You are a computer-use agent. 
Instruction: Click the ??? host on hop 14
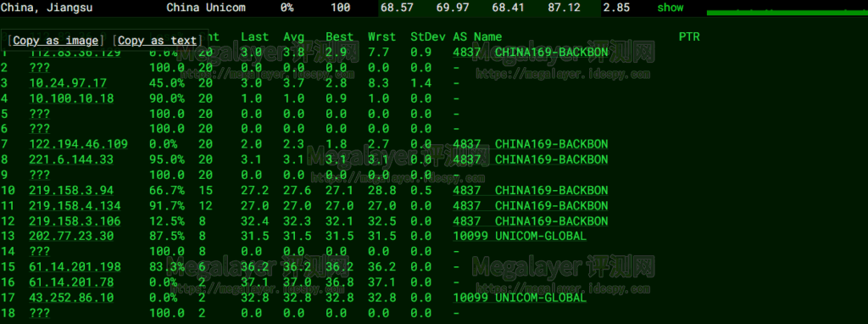click(x=40, y=251)
